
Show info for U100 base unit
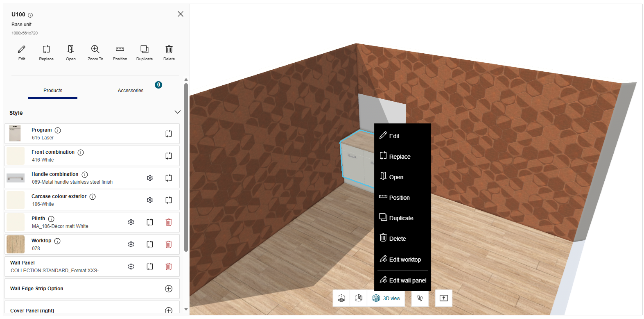pyautogui.click(x=30, y=15)
